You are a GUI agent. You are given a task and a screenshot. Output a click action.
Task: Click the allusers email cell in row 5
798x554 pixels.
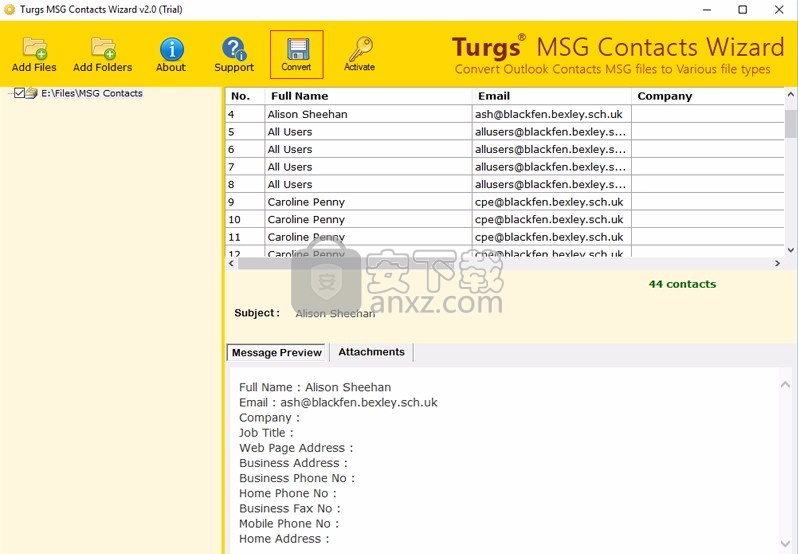coord(552,132)
